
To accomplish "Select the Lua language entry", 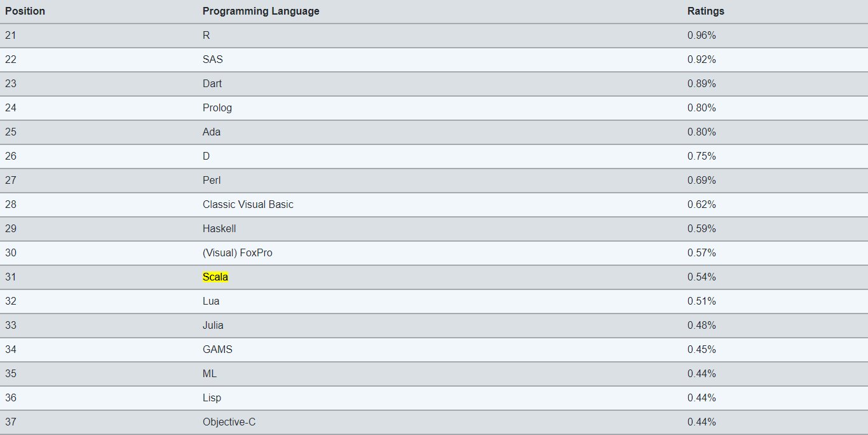I will 211,301.
